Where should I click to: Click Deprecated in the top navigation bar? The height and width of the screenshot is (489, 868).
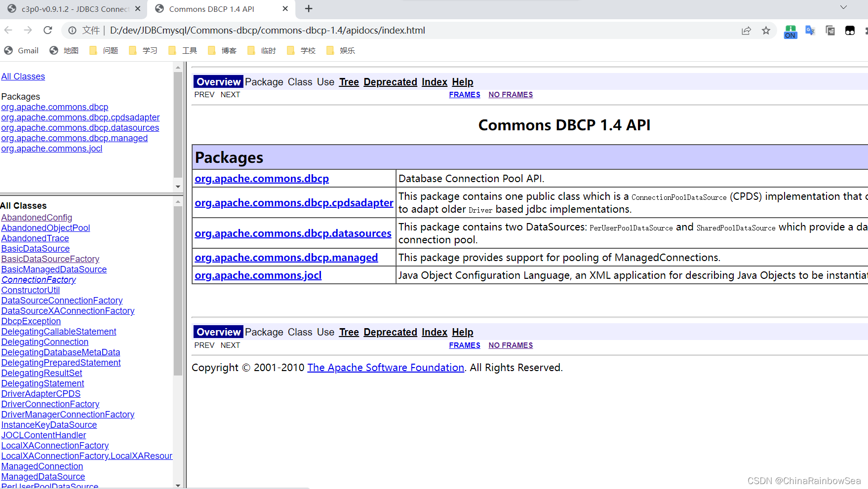[x=391, y=82]
